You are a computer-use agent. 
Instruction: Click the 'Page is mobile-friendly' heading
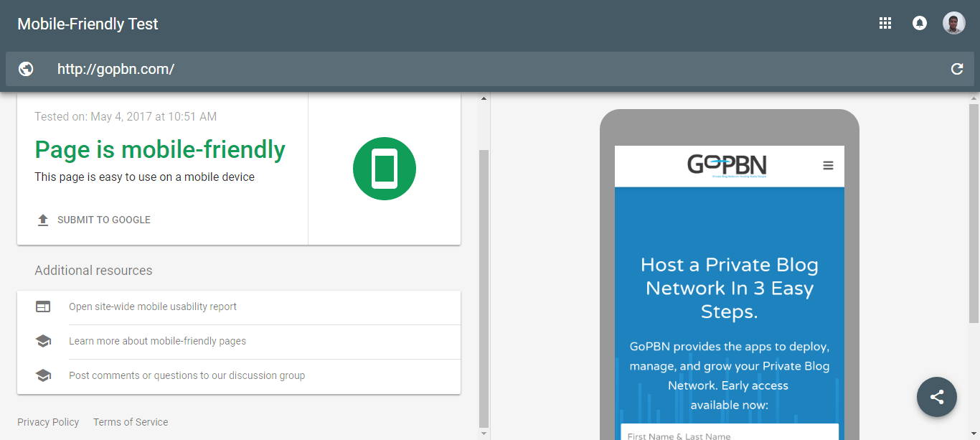tap(160, 149)
